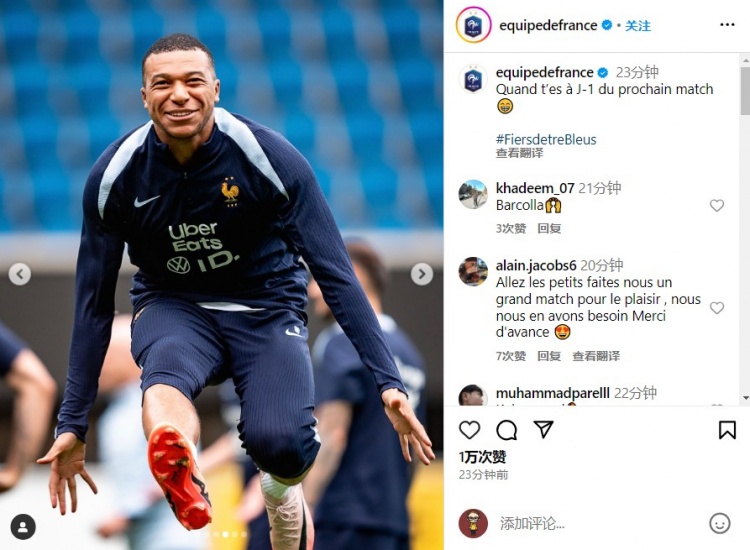Open the three-dot more options menu
Screen dimensions: 750x550
click(727, 25)
